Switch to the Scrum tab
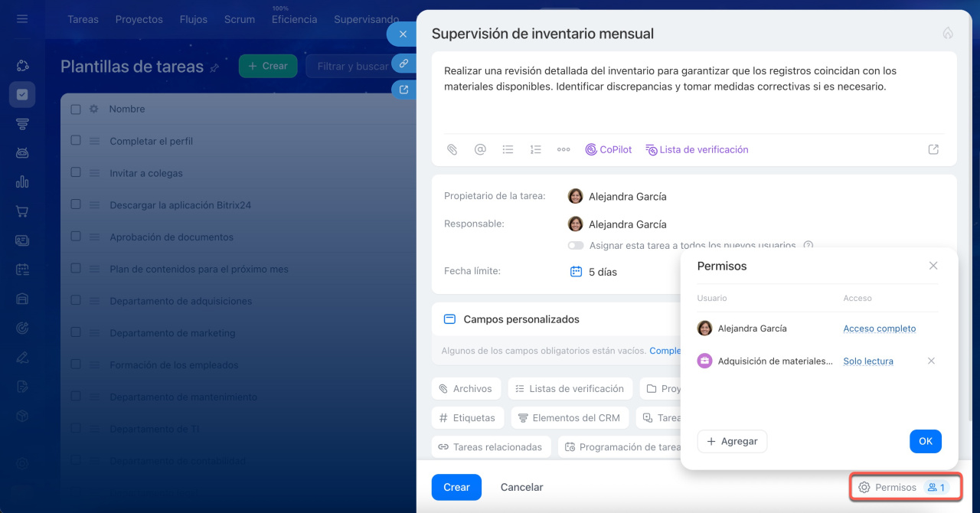Screen dimensions: 980x513 pyautogui.click(x=239, y=20)
